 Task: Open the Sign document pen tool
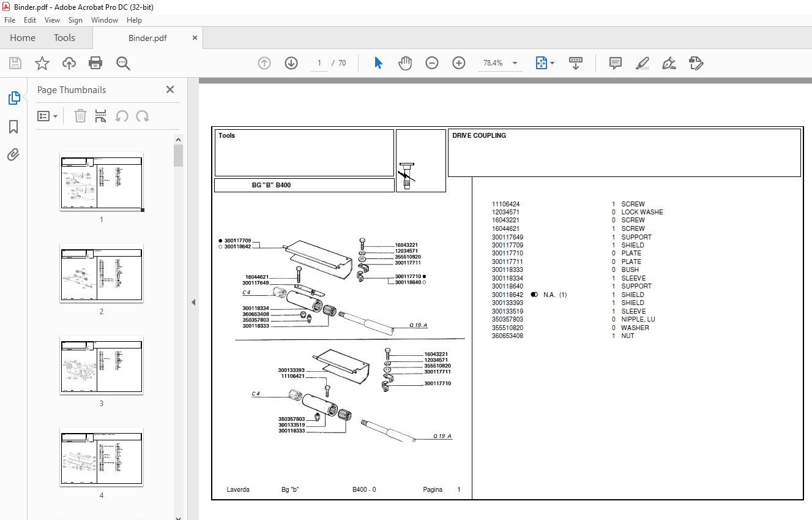(x=669, y=63)
